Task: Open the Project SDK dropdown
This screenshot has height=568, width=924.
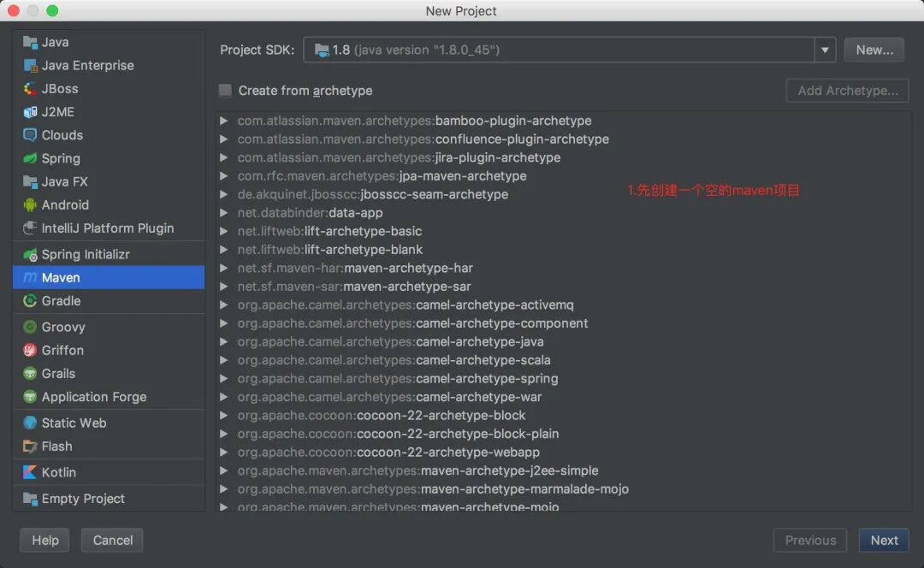Action: point(824,50)
